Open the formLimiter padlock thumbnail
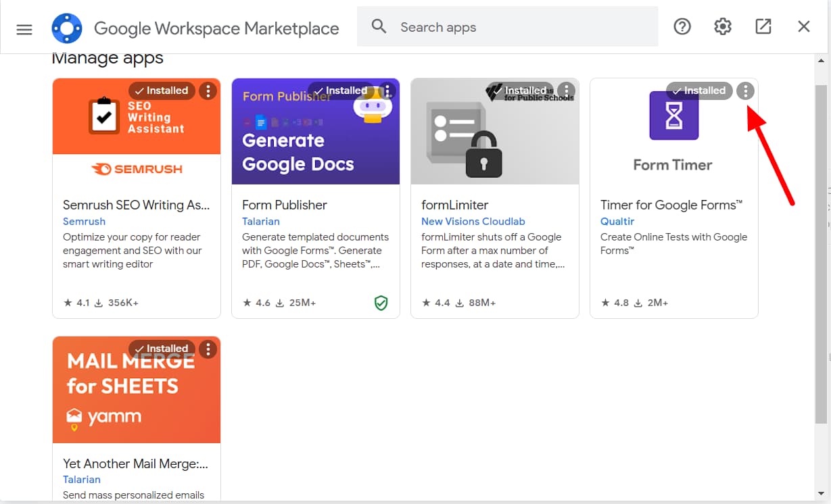 (495, 131)
